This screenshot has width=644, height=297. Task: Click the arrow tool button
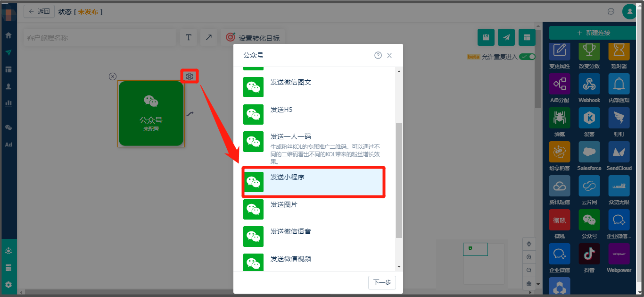pyautogui.click(x=208, y=38)
